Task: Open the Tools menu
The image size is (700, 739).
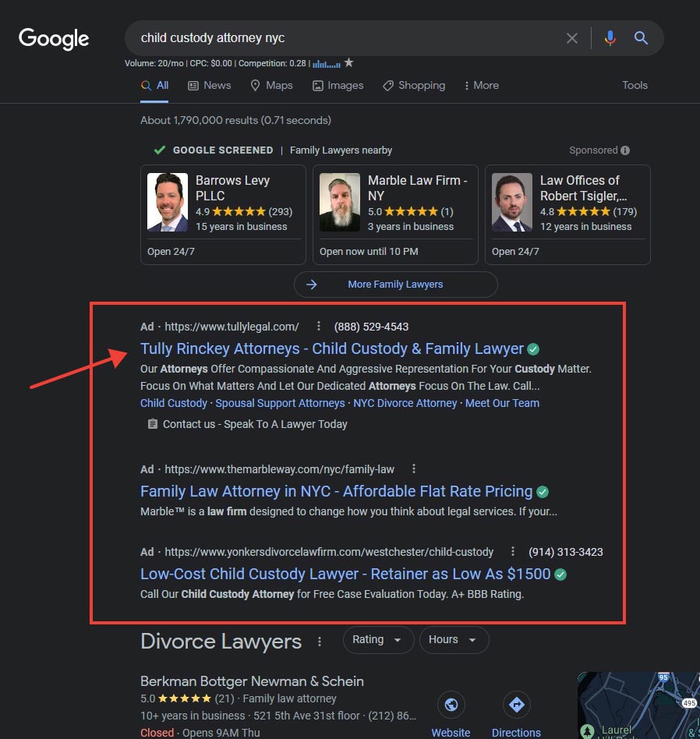Action: pos(635,85)
